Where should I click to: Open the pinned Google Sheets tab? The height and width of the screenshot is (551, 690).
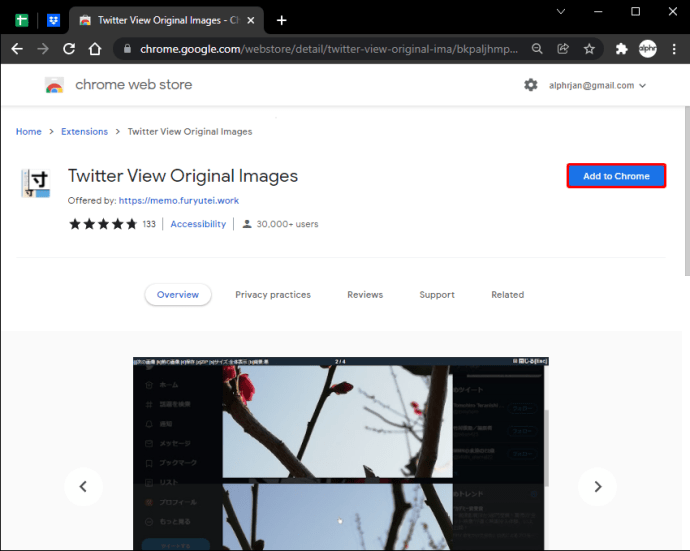pos(22,20)
